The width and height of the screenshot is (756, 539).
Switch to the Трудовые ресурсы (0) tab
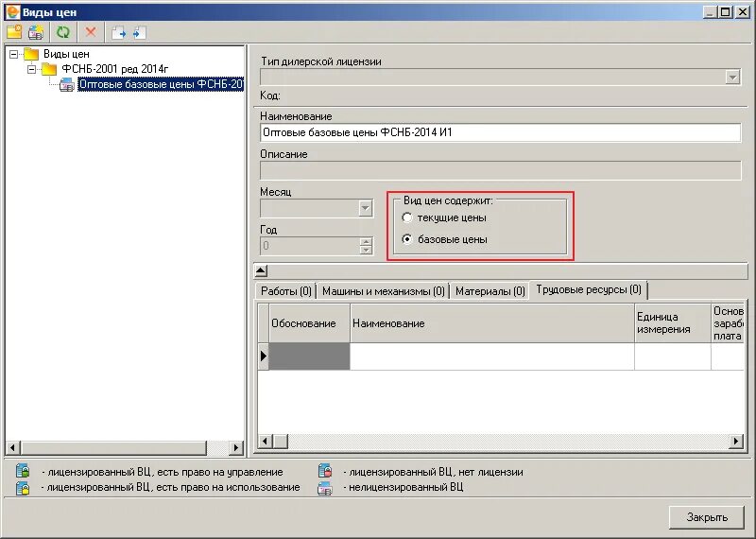click(588, 289)
